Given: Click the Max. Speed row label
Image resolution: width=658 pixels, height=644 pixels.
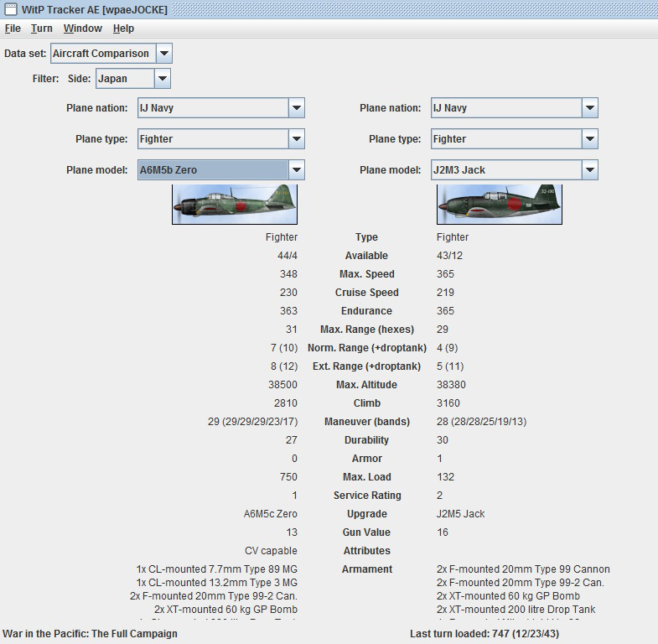Looking at the screenshot, I should click(x=367, y=274).
